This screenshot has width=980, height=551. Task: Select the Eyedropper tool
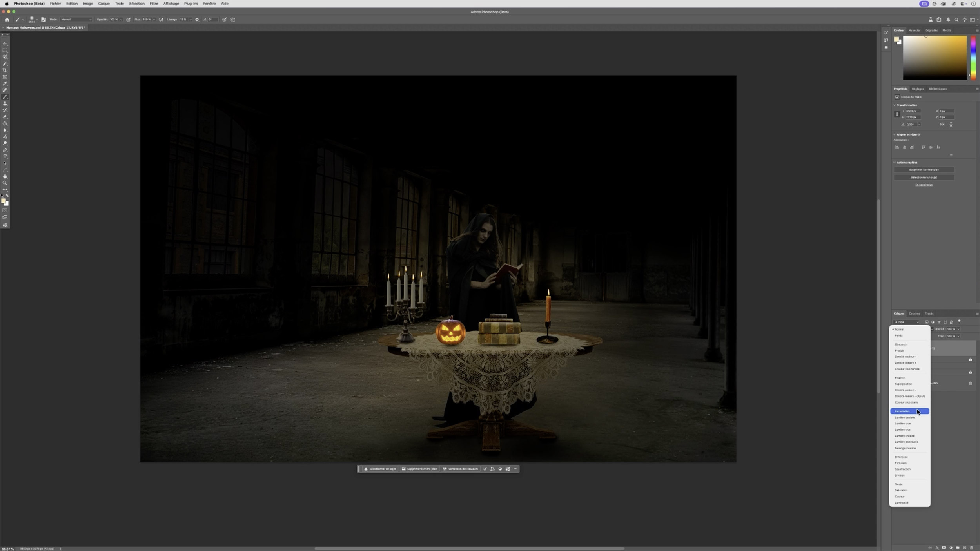click(x=5, y=83)
